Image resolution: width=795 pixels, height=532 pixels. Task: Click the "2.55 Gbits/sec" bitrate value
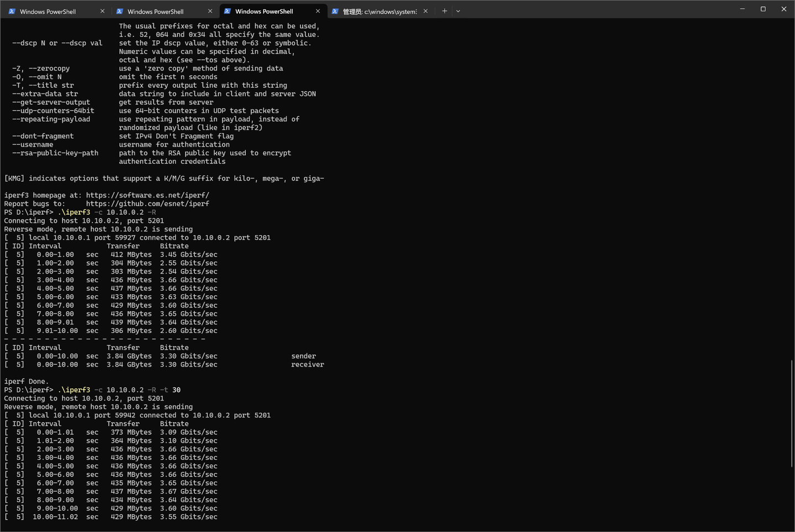[x=189, y=263]
